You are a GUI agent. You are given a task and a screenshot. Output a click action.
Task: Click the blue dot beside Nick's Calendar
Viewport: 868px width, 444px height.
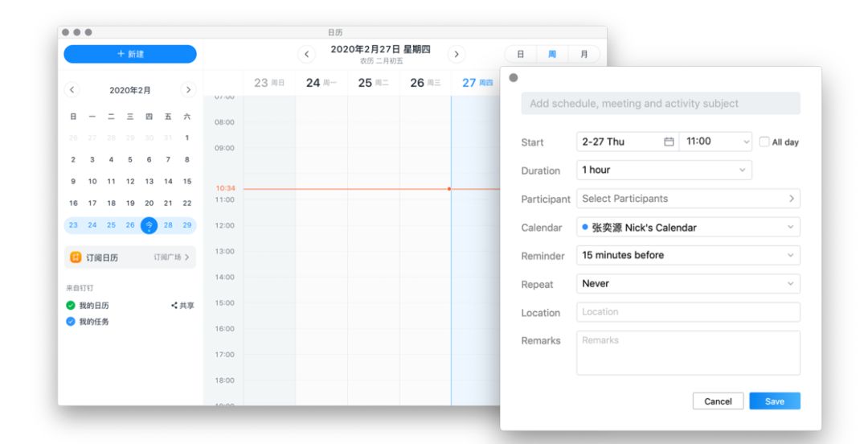click(584, 227)
